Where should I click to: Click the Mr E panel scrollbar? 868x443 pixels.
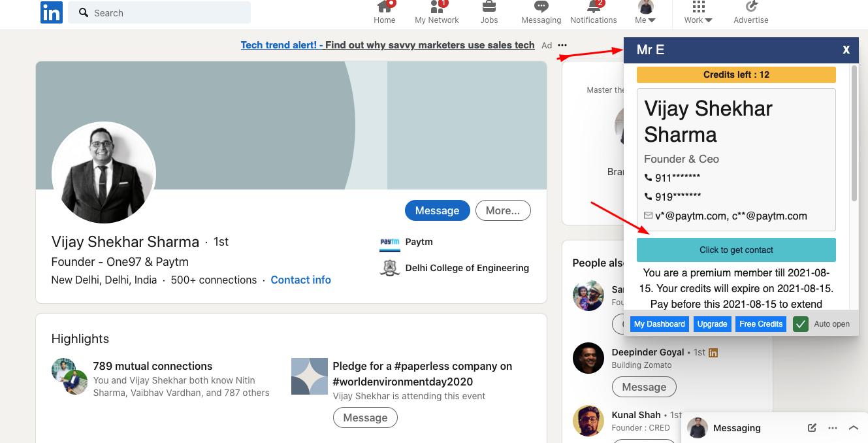(854, 134)
